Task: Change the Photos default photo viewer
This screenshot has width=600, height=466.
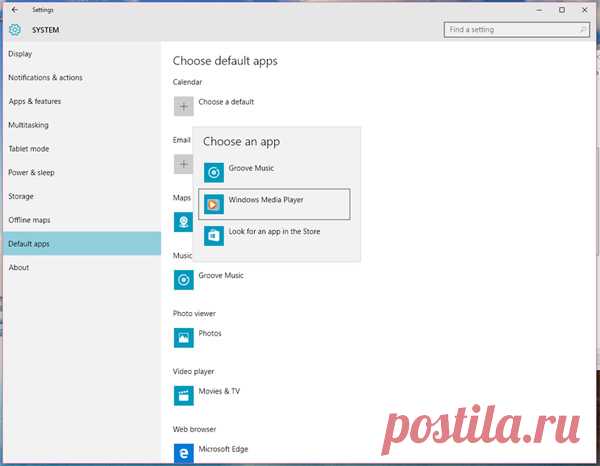Action: point(210,333)
